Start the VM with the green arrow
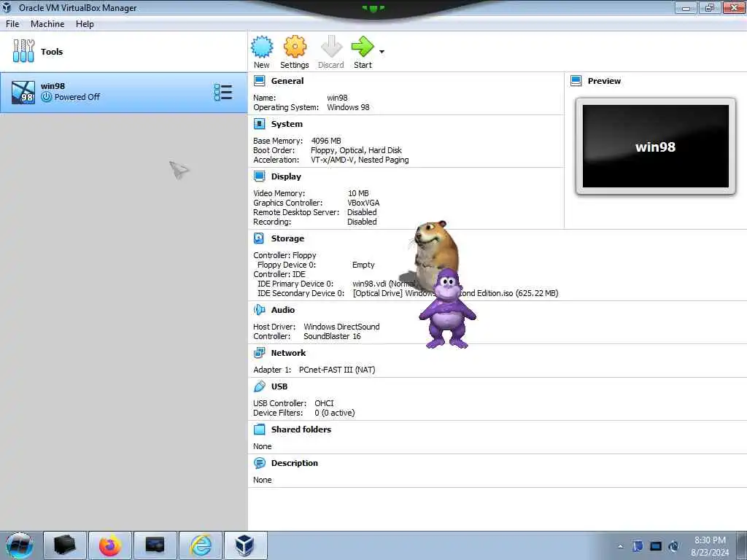Image resolution: width=747 pixels, height=560 pixels. 363,47
